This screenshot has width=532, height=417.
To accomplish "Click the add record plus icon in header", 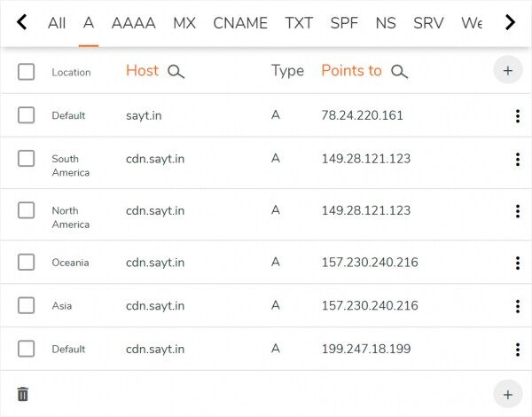I will coord(507,71).
